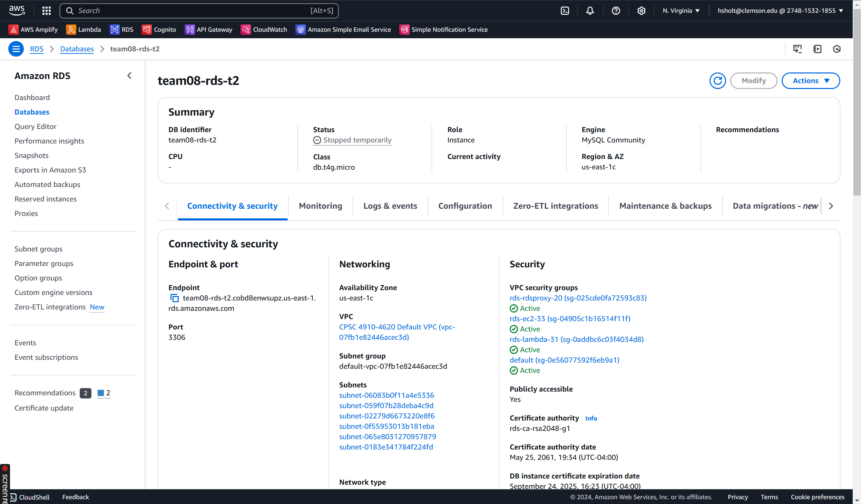The width and height of the screenshot is (861, 504).
Task: Open the Actions dropdown
Action: click(811, 81)
